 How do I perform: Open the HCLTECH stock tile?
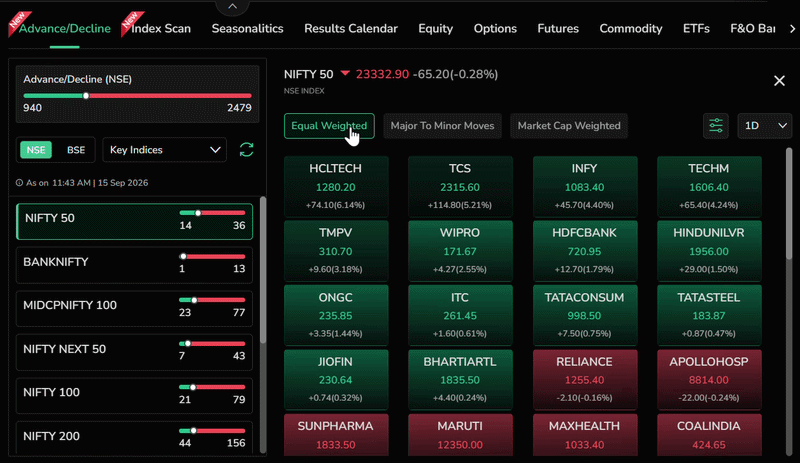[336, 187]
